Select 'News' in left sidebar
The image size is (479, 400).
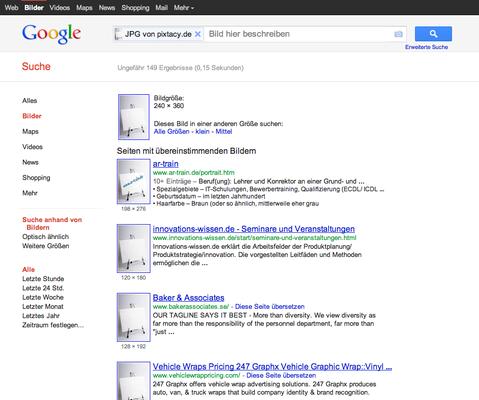30,162
